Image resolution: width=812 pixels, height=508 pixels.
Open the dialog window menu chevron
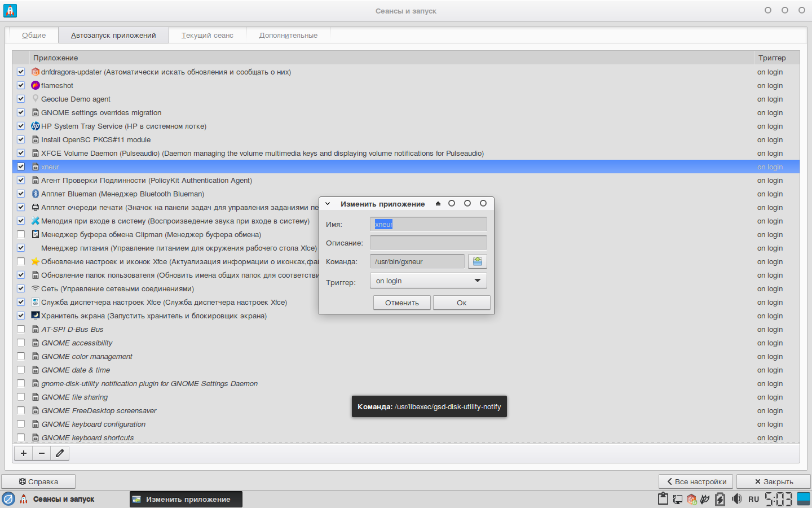pos(328,204)
